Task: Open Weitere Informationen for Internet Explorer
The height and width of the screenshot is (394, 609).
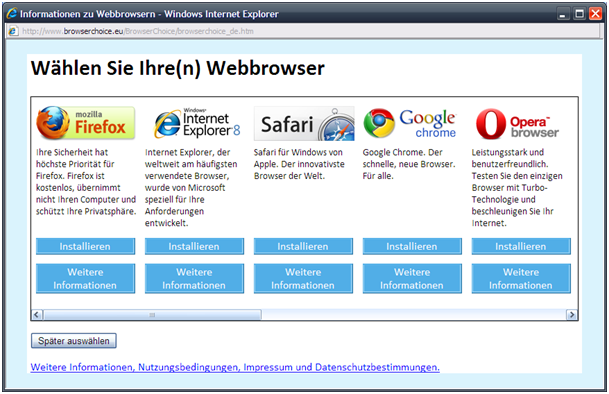Action: [x=194, y=279]
